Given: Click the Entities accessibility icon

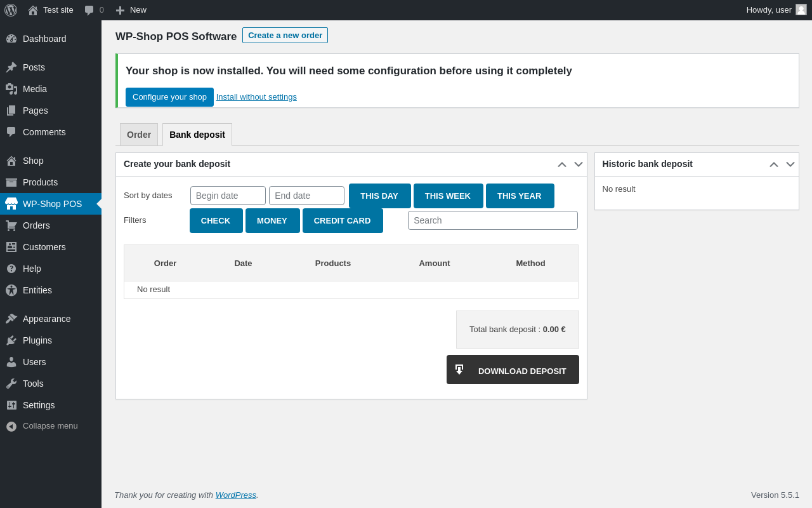Looking at the screenshot, I should 11,290.
